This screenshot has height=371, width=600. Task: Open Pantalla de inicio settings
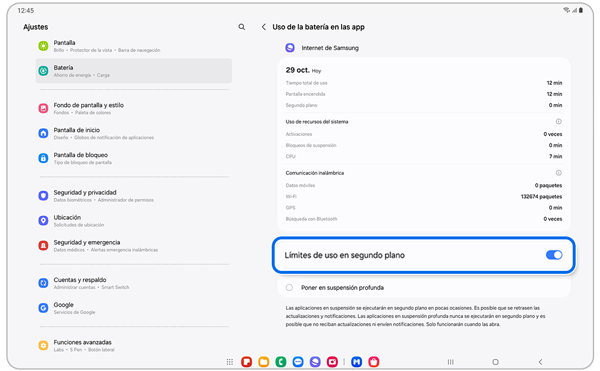point(134,133)
